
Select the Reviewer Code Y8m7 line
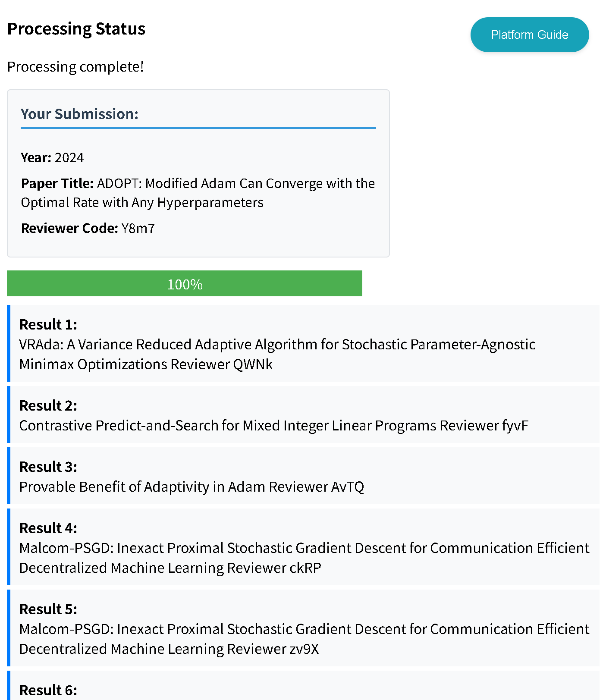tap(88, 228)
